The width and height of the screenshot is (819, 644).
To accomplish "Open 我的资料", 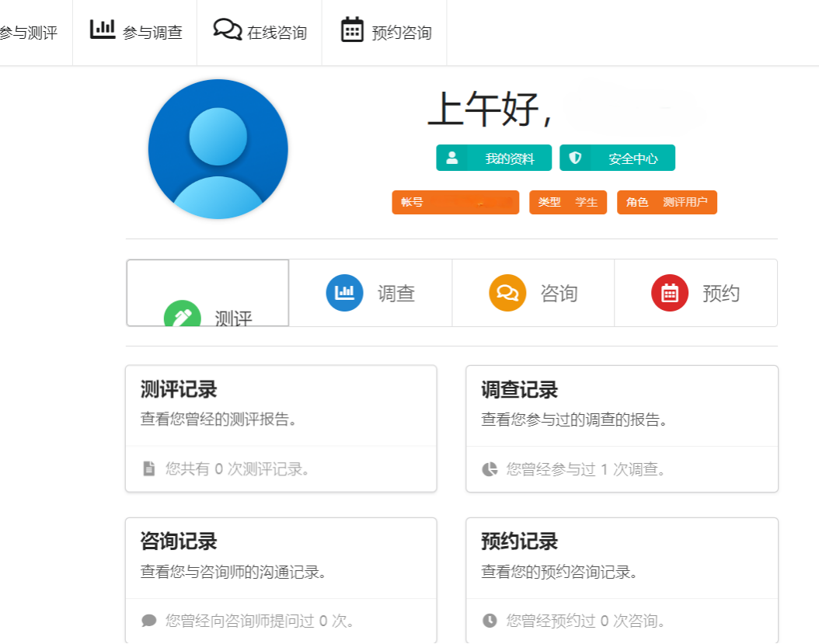I will click(493, 158).
